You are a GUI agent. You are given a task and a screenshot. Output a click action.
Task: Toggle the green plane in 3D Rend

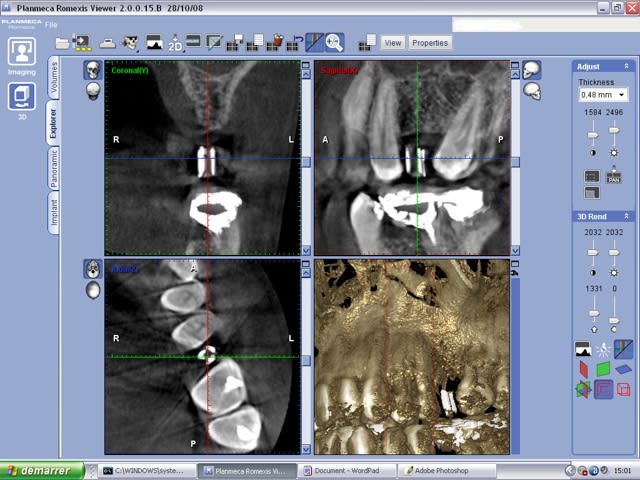coord(603,369)
